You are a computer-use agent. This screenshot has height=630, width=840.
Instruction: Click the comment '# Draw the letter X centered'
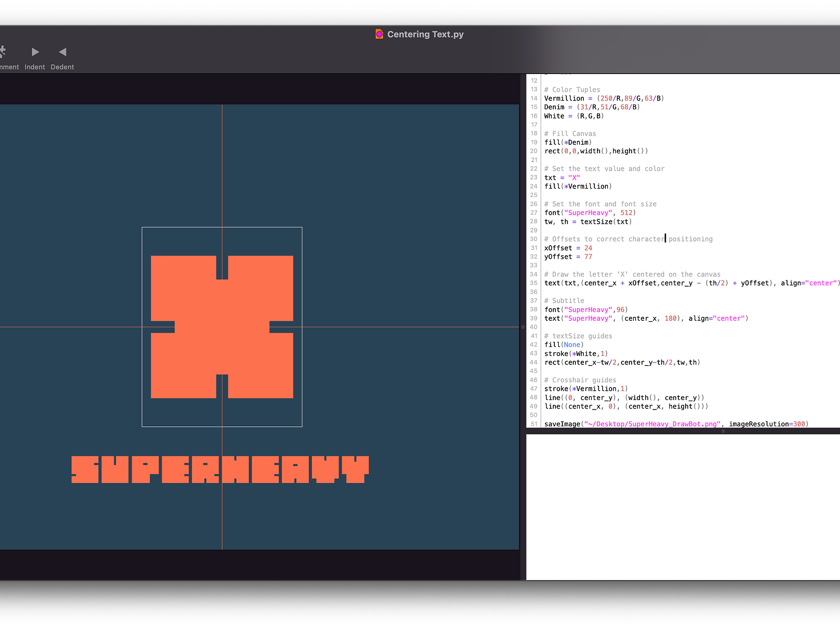[x=632, y=275]
